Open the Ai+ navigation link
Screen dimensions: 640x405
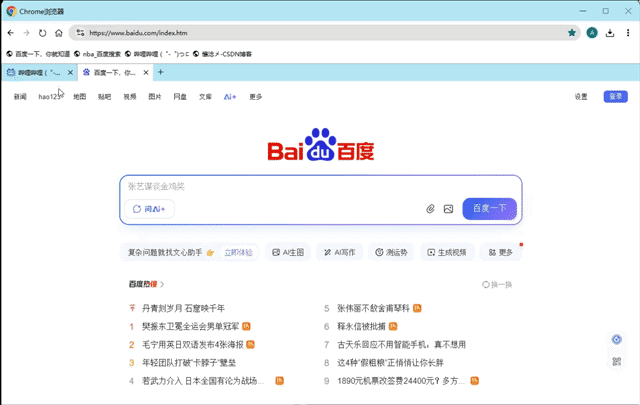coord(230,97)
